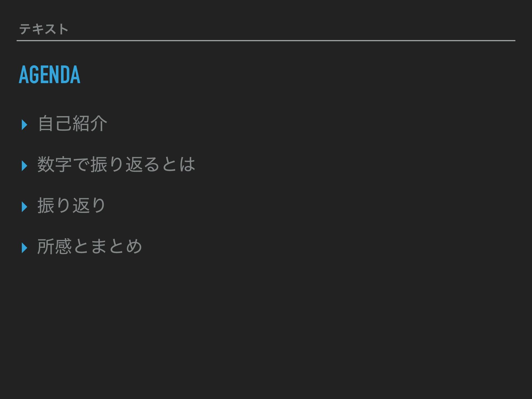The height and width of the screenshot is (399, 532).
Task: Click the テキスト header label
Action: pos(44,29)
